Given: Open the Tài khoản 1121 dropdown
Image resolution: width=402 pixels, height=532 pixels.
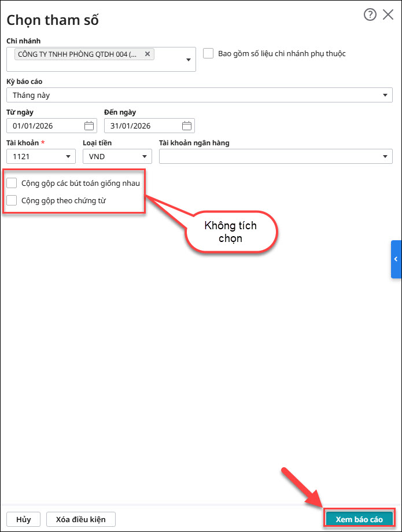Looking at the screenshot, I should 69,156.
